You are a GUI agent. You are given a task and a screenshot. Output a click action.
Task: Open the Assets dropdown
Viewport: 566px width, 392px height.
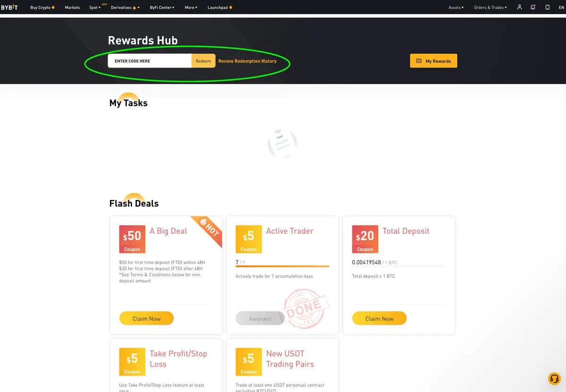pyautogui.click(x=456, y=8)
